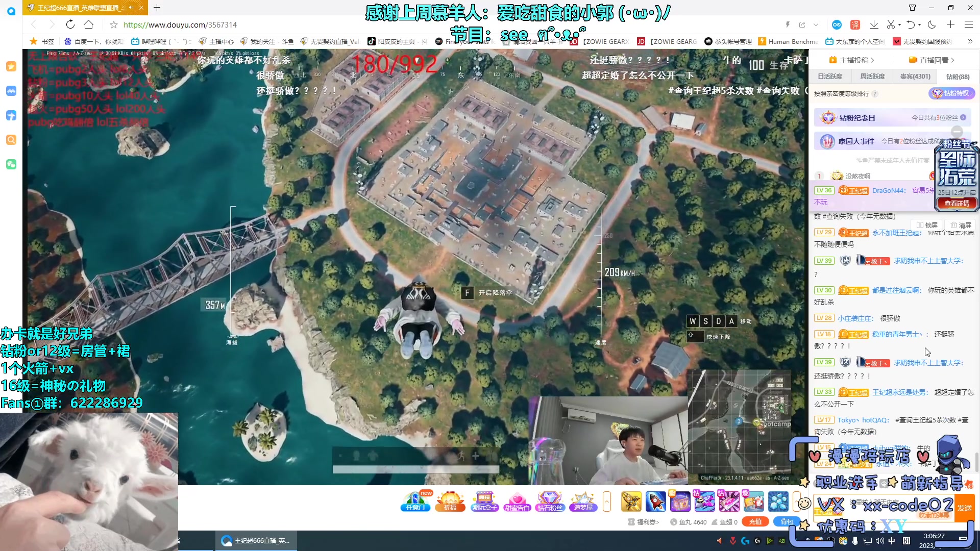
Task: Open the 书签 bookmarks folder
Action: point(42,41)
